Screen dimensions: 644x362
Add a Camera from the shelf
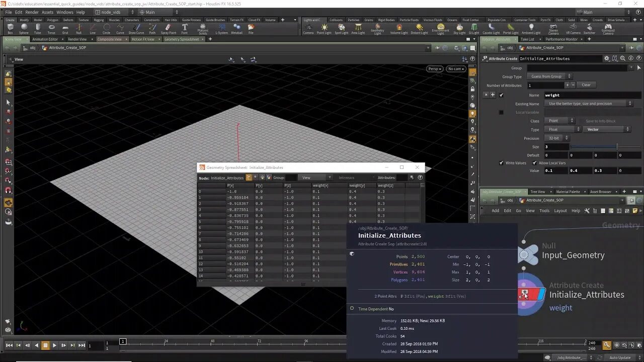click(308, 29)
